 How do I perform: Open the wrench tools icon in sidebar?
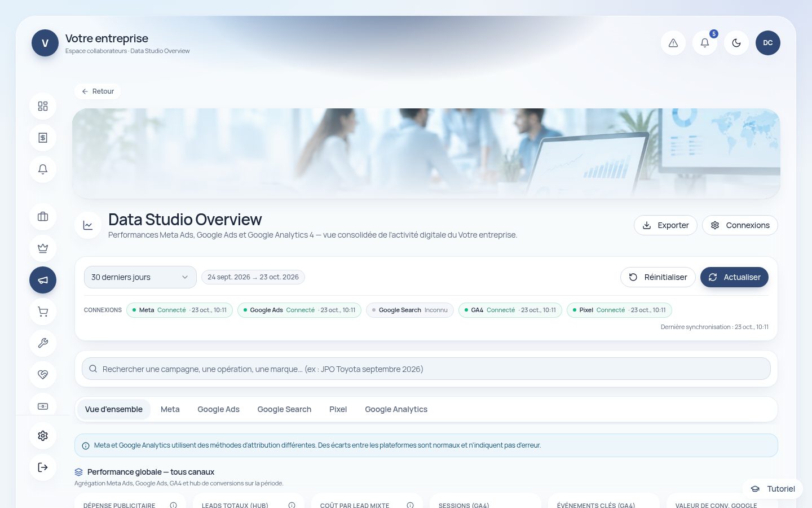(x=43, y=343)
